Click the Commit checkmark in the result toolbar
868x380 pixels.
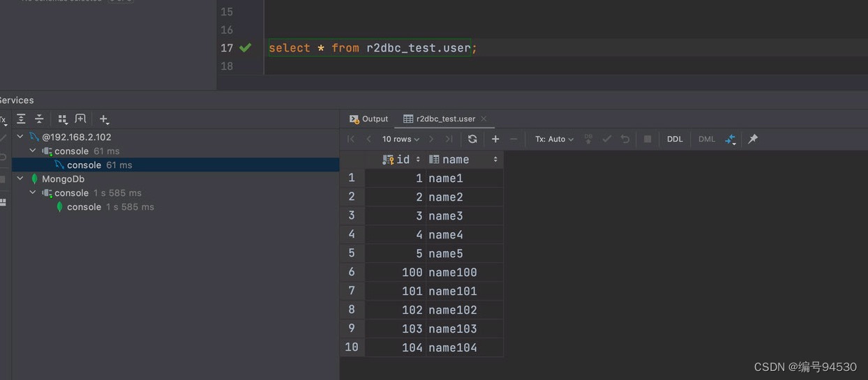point(607,139)
